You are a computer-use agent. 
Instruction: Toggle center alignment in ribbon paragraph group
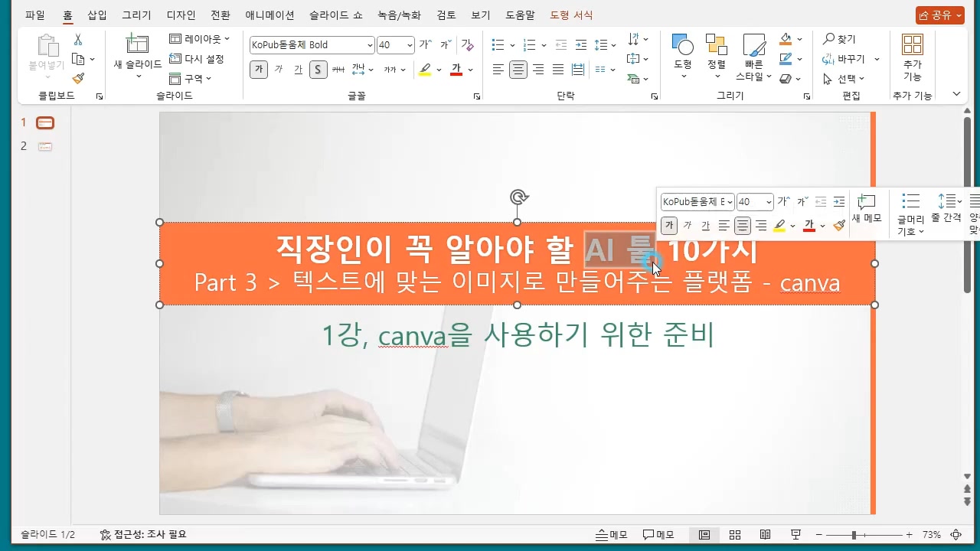click(x=518, y=70)
